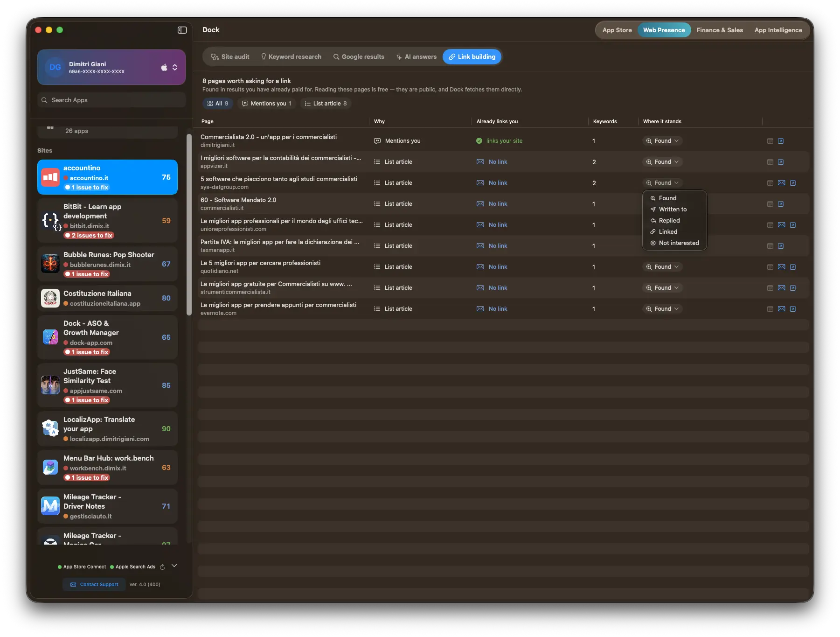Choose Linked in the status menu
The width and height of the screenshot is (840, 637).
674,232
